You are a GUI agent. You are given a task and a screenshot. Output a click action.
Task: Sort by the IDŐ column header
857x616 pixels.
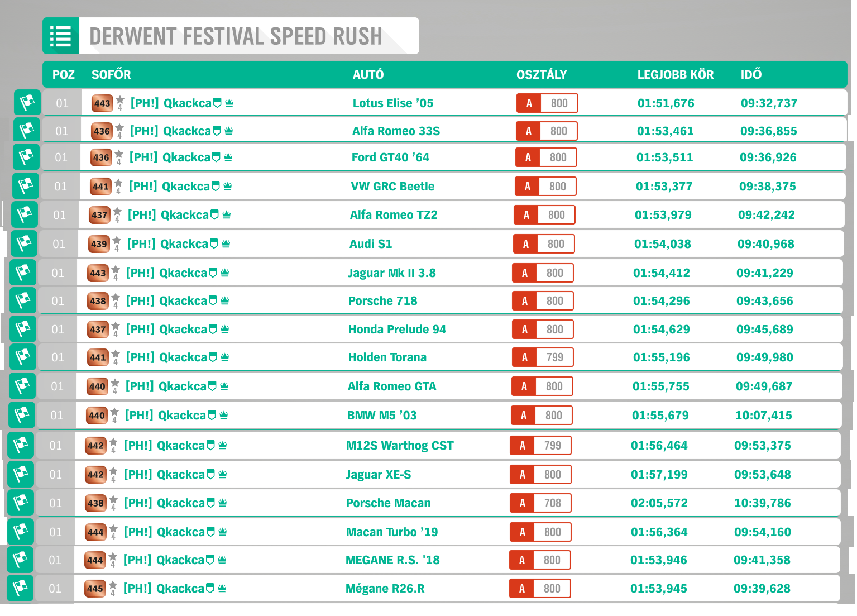[751, 75]
